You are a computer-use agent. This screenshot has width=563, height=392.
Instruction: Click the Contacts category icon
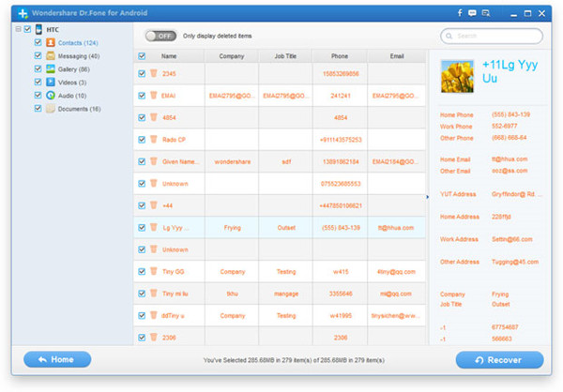tap(51, 43)
